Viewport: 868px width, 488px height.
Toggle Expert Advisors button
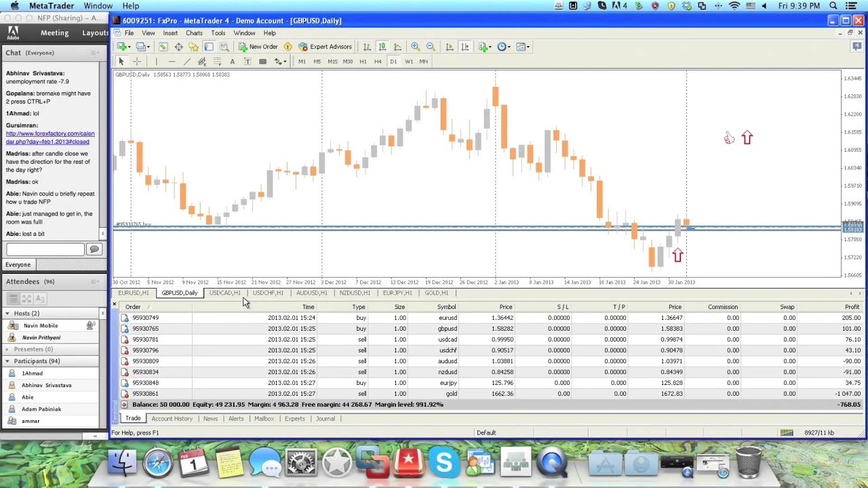click(x=325, y=47)
